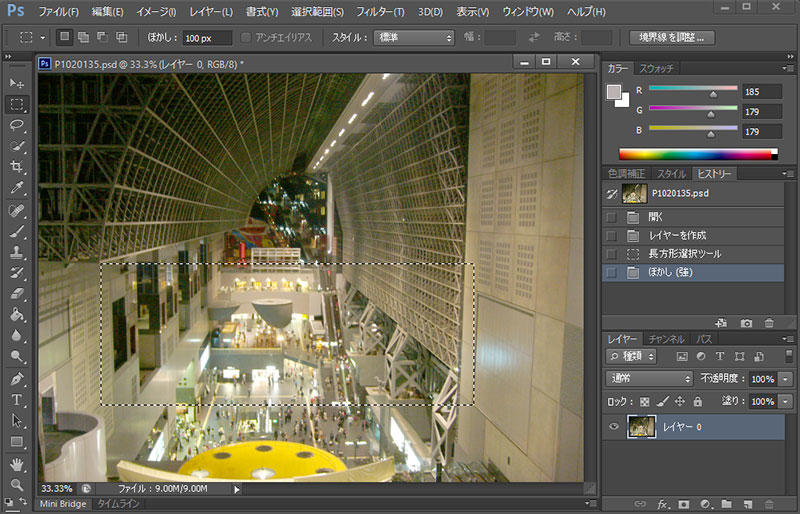
Task: Open the ファイル(F) menu
Action: [x=59, y=12]
